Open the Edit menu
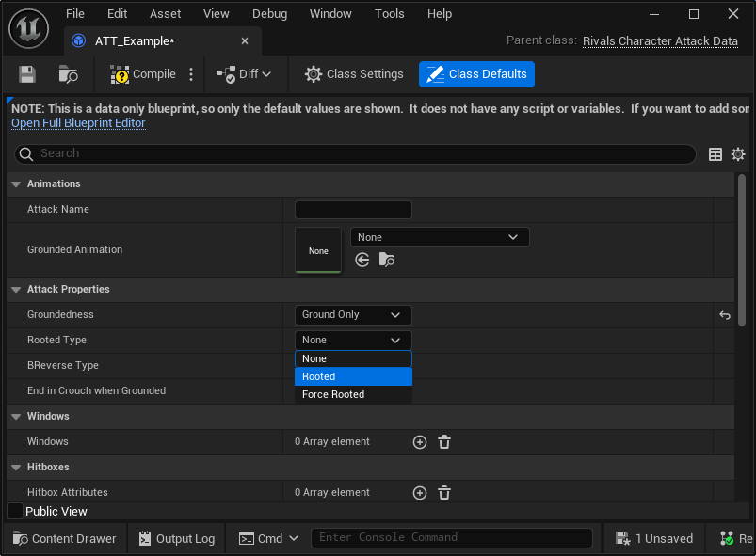This screenshot has height=556, width=756. pos(117,14)
